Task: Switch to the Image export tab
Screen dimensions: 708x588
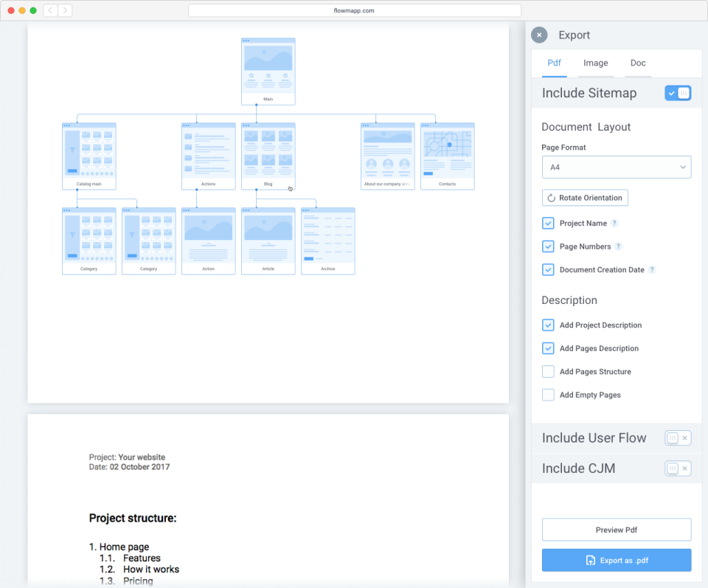Action: click(x=595, y=63)
